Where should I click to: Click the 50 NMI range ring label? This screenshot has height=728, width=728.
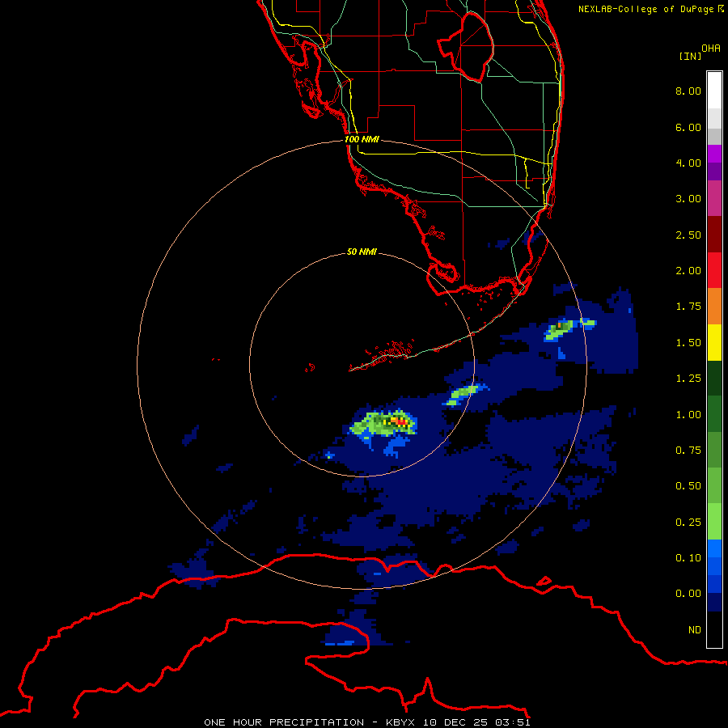pos(362,252)
